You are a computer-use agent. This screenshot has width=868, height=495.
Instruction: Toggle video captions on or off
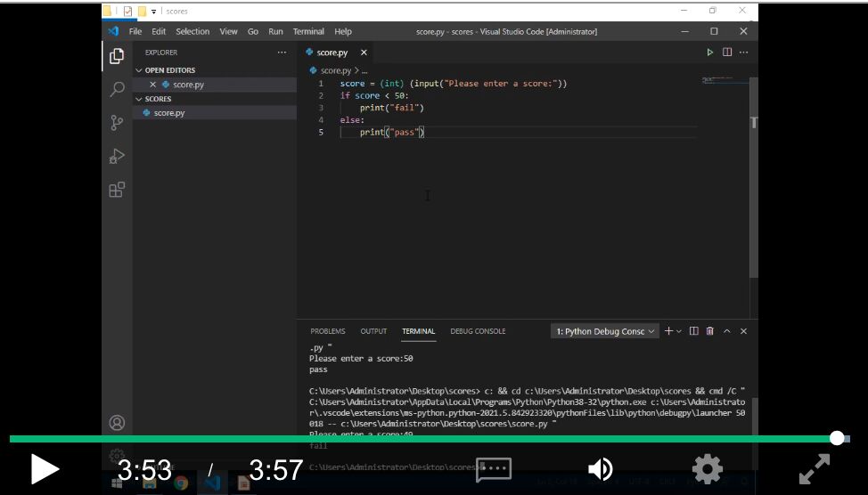tap(493, 469)
